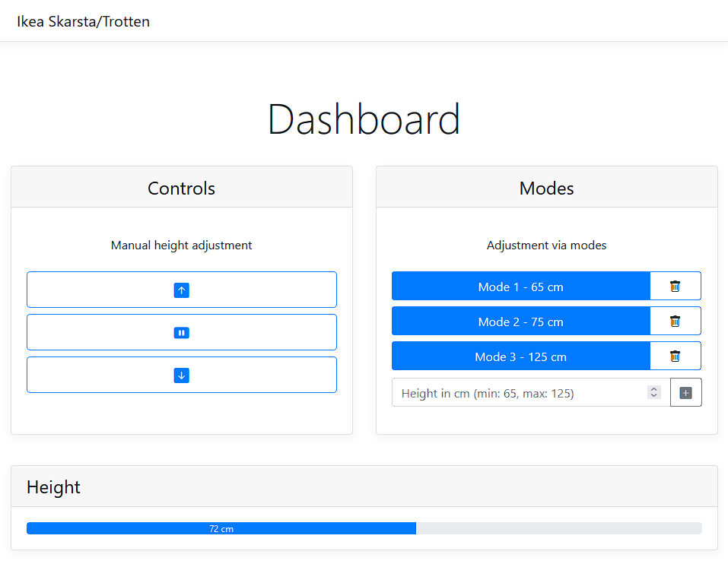
Task: Focus the Height in cm input field
Action: 531,393
